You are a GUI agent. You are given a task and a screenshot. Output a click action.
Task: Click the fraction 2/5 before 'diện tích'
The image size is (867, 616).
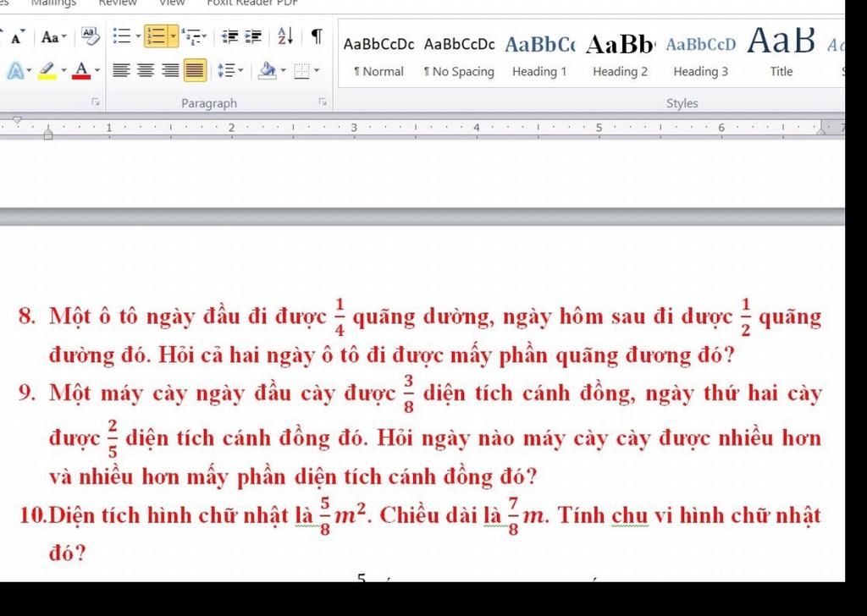tap(113, 438)
